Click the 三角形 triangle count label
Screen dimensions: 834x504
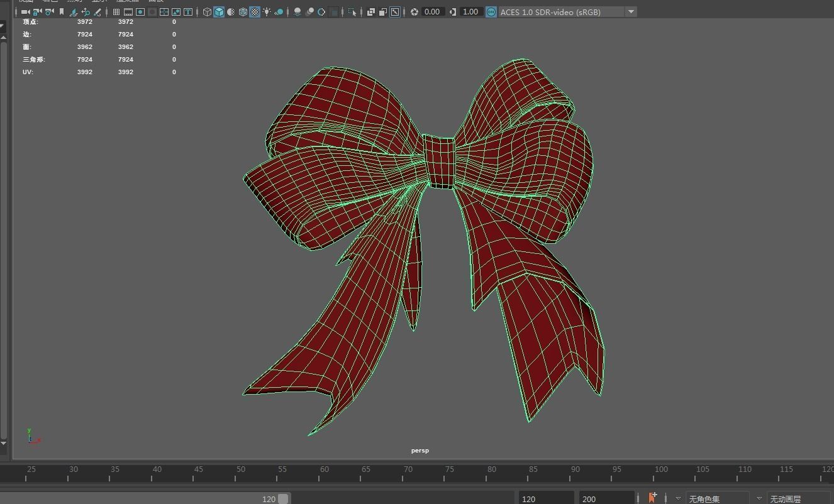(x=34, y=59)
